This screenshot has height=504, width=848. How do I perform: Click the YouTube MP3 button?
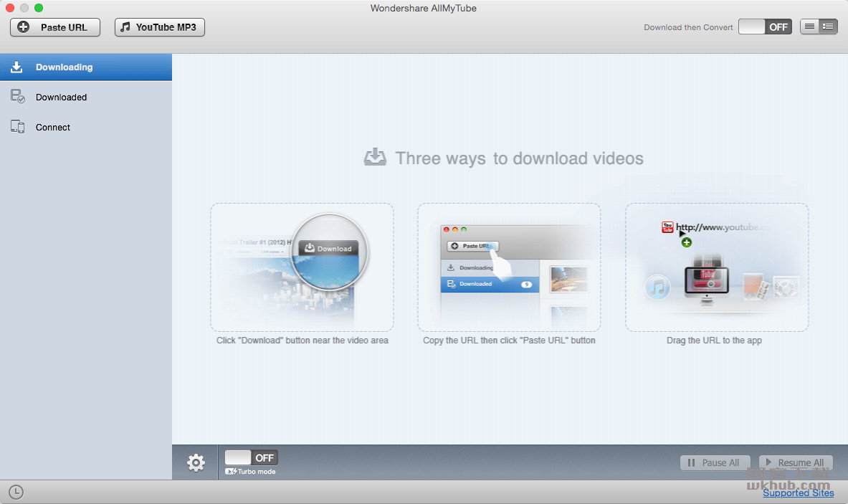[160, 27]
